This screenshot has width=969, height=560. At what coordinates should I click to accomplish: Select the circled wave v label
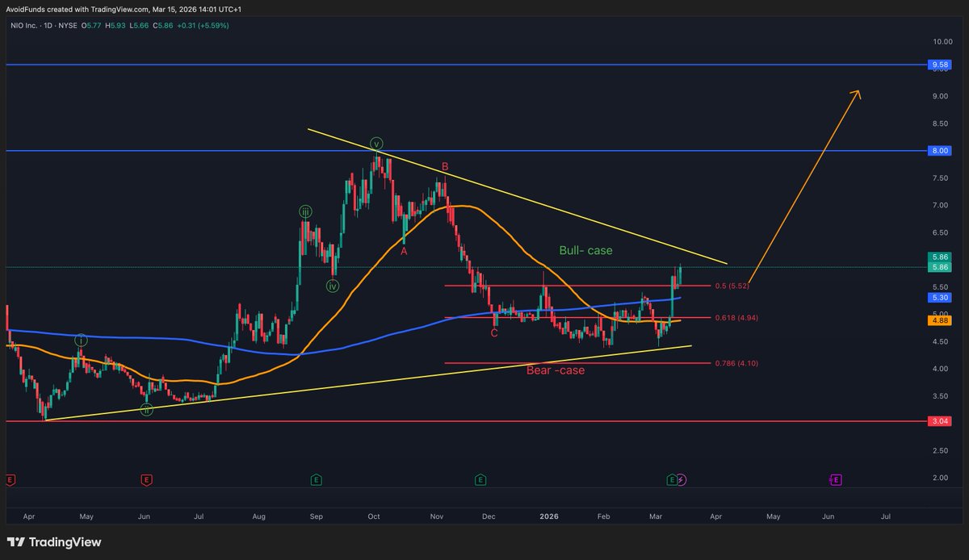click(375, 144)
